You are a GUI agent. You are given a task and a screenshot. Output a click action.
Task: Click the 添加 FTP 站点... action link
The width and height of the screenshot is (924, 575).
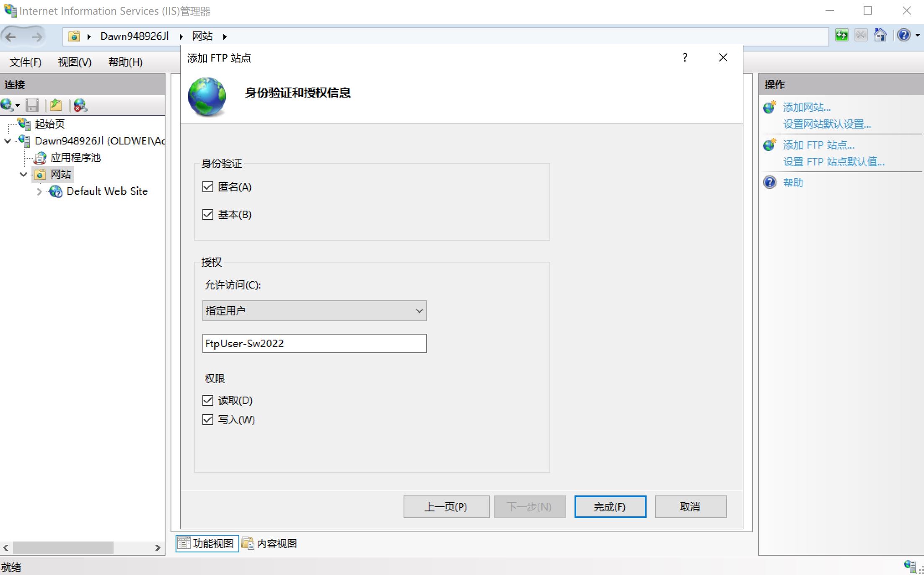tap(819, 145)
